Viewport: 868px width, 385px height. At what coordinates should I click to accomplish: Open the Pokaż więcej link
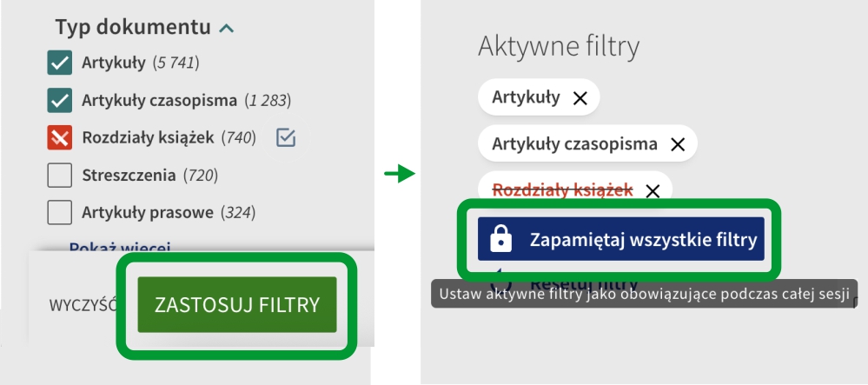click(120, 247)
